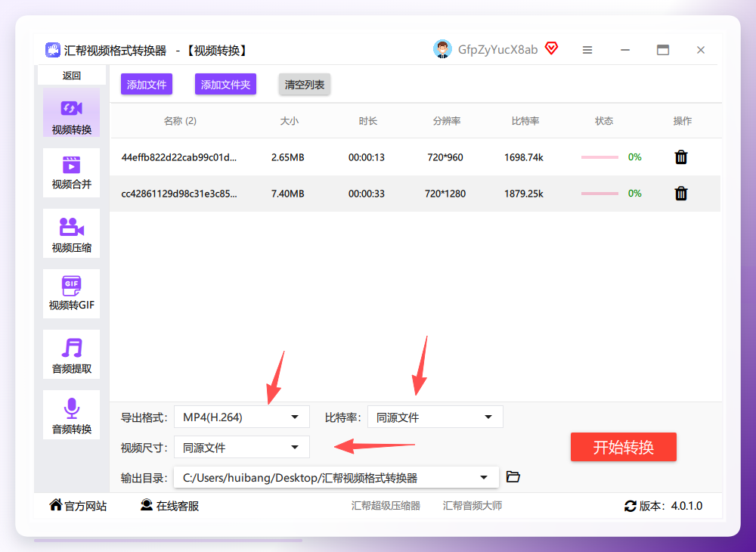
Task: Click progress bar of 44effb822d22 row
Action: (600, 157)
